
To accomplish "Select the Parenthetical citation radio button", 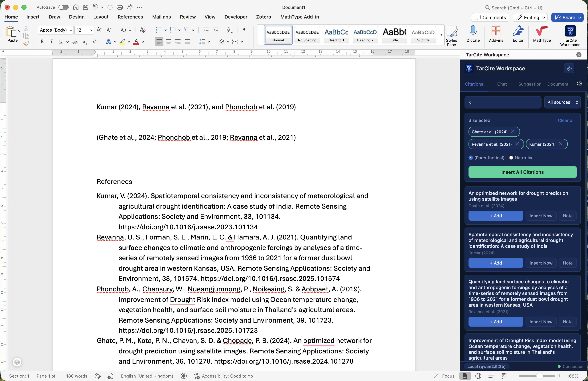I will pyautogui.click(x=470, y=158).
